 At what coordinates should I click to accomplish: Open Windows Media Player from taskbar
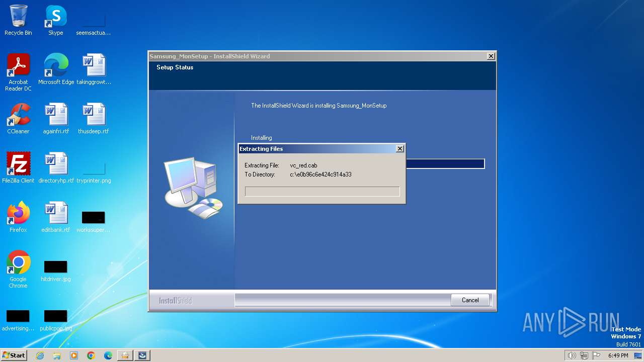click(x=74, y=355)
